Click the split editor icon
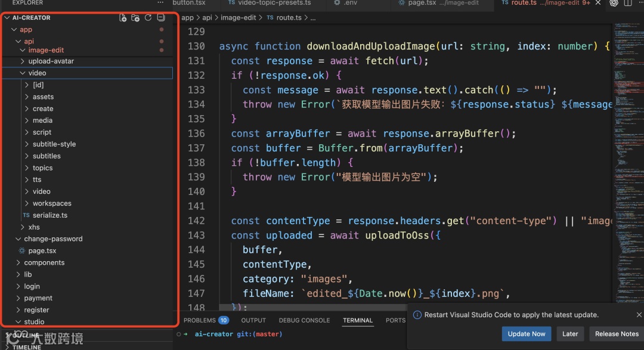 [627, 3]
